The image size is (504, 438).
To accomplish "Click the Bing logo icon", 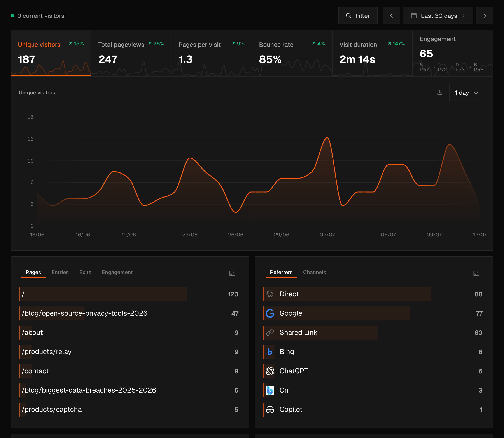I will 270,352.
